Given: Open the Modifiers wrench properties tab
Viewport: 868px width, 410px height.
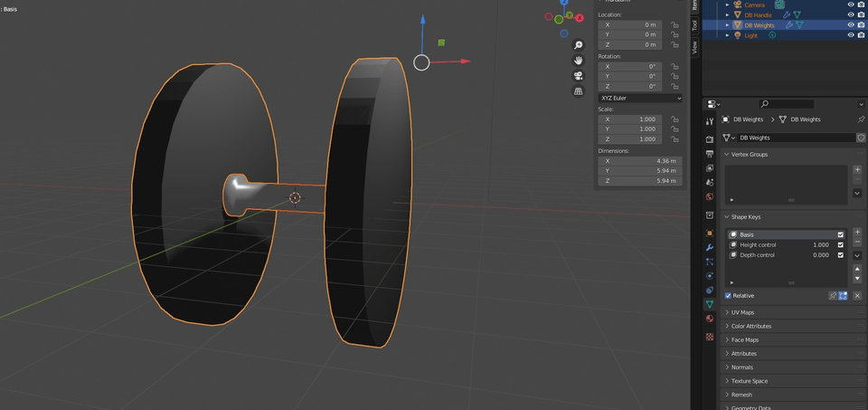Looking at the screenshot, I should pos(710,247).
